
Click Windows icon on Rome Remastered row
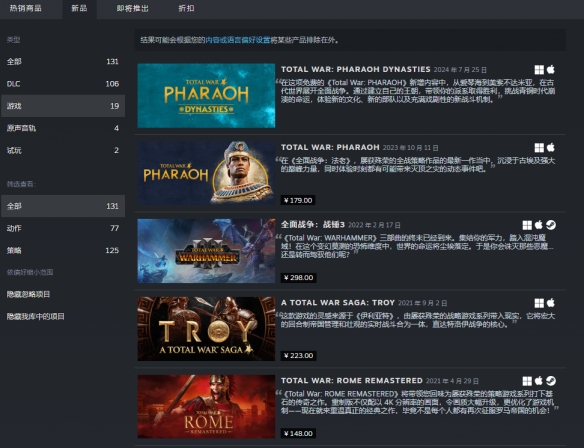[x=527, y=381]
